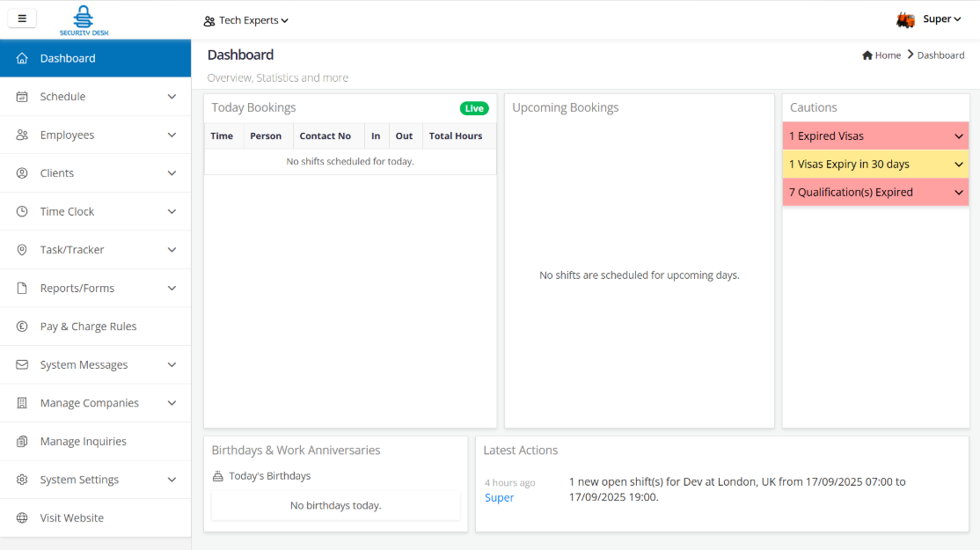The width and height of the screenshot is (980, 550).
Task: Click the Super link under Latest Actions
Action: point(499,497)
